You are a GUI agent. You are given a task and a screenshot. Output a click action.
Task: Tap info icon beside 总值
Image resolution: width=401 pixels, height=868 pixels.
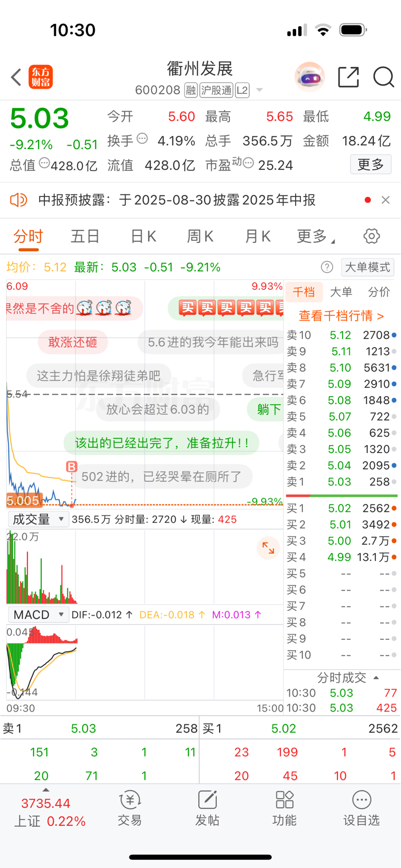(x=44, y=163)
